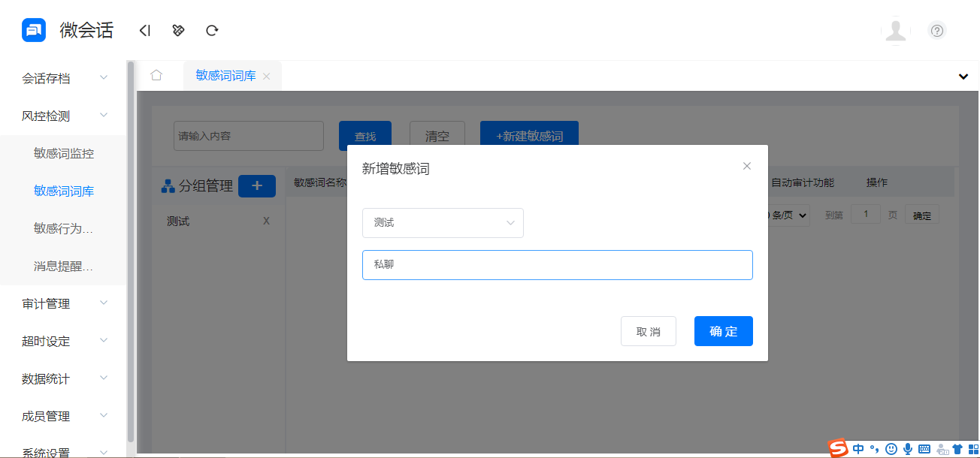Image resolution: width=980 pixels, height=458 pixels.
Task: Refresh the page using the reload icon
Action: 212,30
